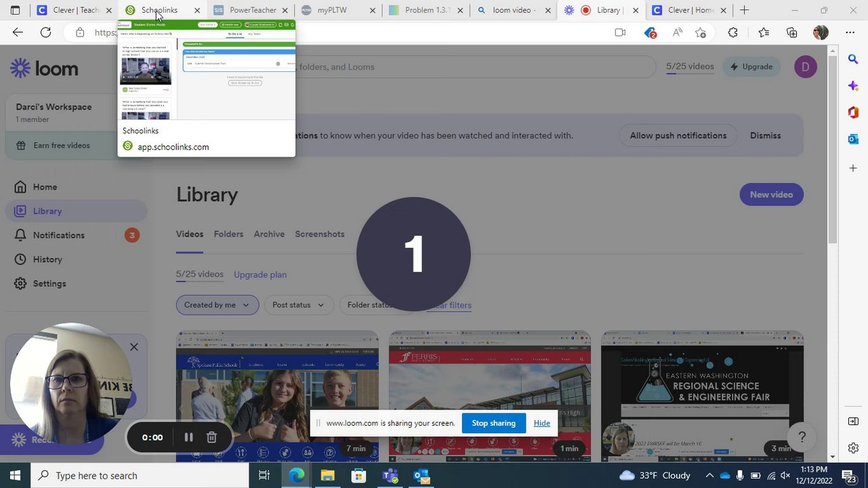Open Microsoft Teams from the taskbar
868x488 pixels.
pyautogui.click(x=390, y=476)
